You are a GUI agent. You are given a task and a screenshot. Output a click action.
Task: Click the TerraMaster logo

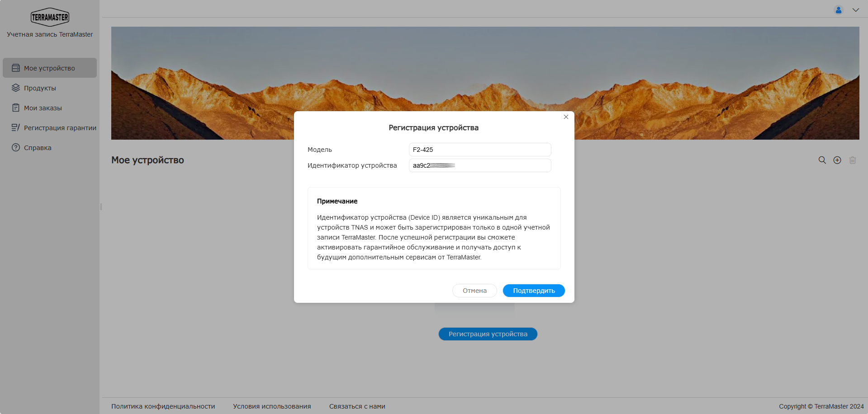click(50, 17)
